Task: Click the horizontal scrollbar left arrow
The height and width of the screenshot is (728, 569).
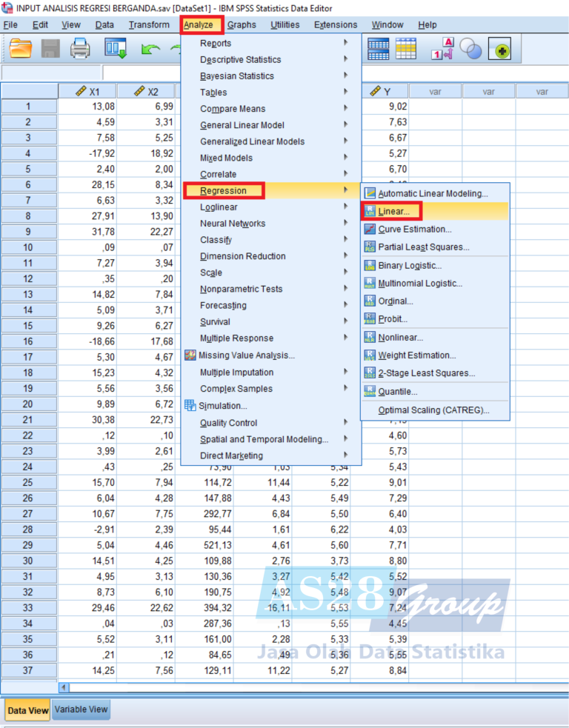Action: [x=64, y=688]
